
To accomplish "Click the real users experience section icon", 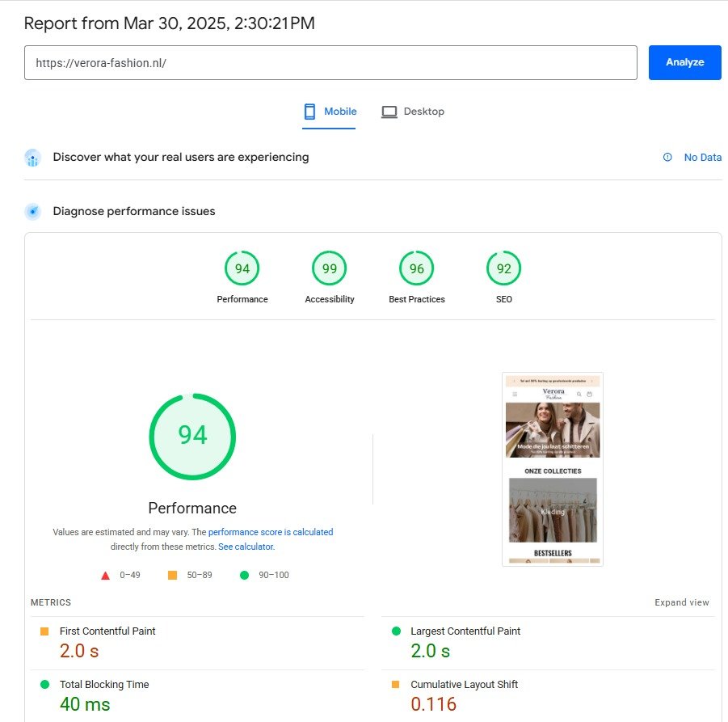I will [x=32, y=158].
